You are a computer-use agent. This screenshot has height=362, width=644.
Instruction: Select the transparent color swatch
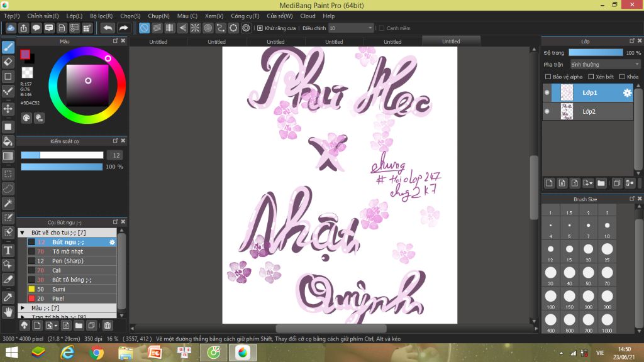(28, 73)
